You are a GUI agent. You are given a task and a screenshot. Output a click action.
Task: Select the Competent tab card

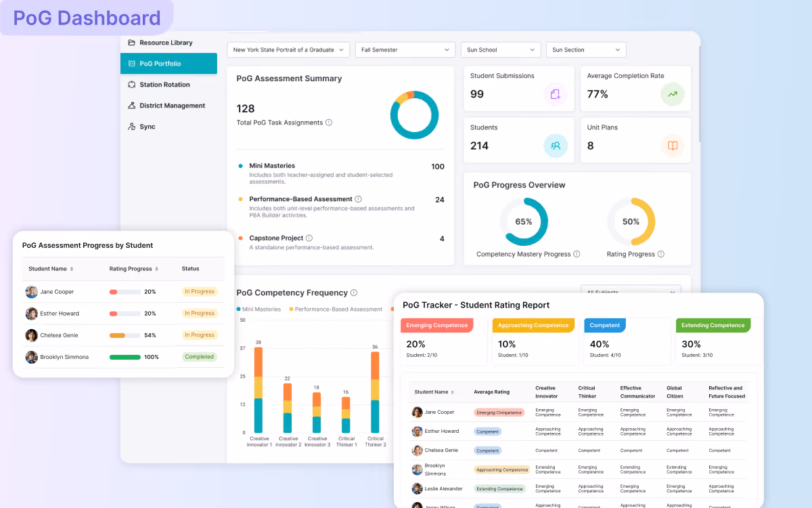coord(627,342)
